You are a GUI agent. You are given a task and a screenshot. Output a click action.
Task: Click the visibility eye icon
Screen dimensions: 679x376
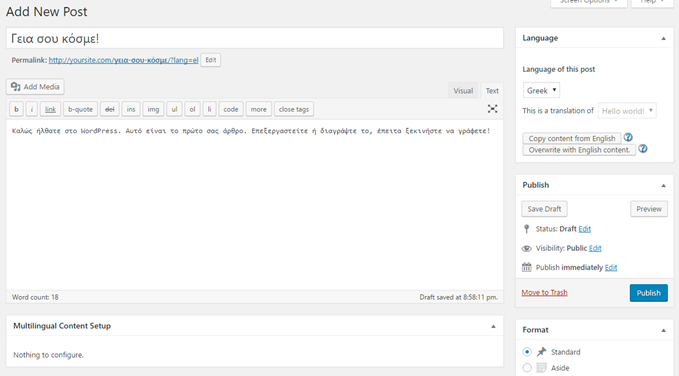click(527, 248)
